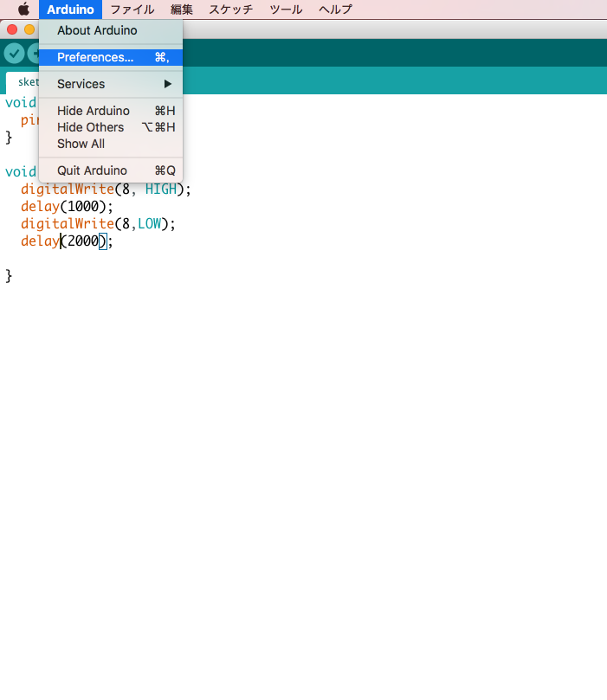Click the LOW constant in code

(x=149, y=223)
